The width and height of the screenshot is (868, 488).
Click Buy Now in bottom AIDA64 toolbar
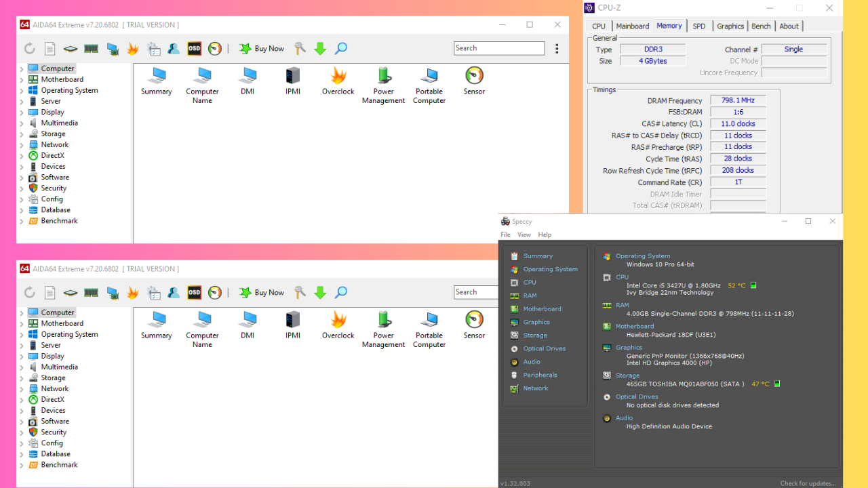262,293
